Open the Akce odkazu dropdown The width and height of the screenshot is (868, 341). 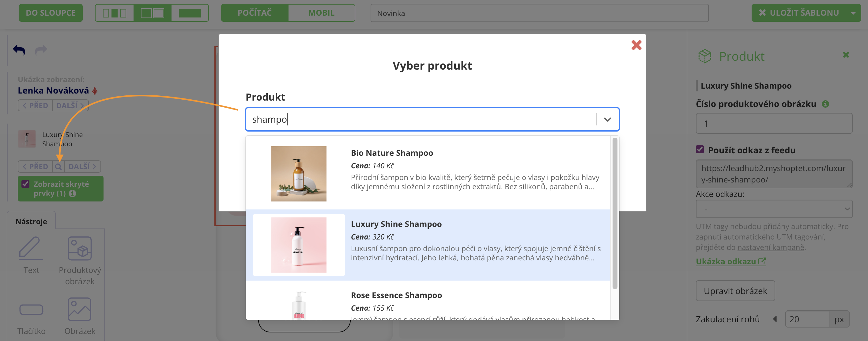pyautogui.click(x=774, y=209)
